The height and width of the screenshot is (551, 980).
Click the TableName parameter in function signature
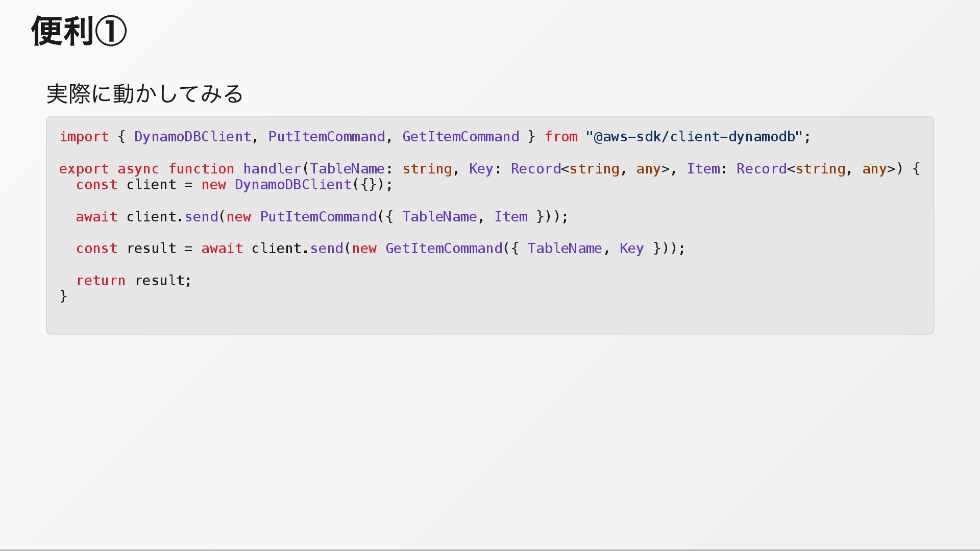[x=347, y=169]
